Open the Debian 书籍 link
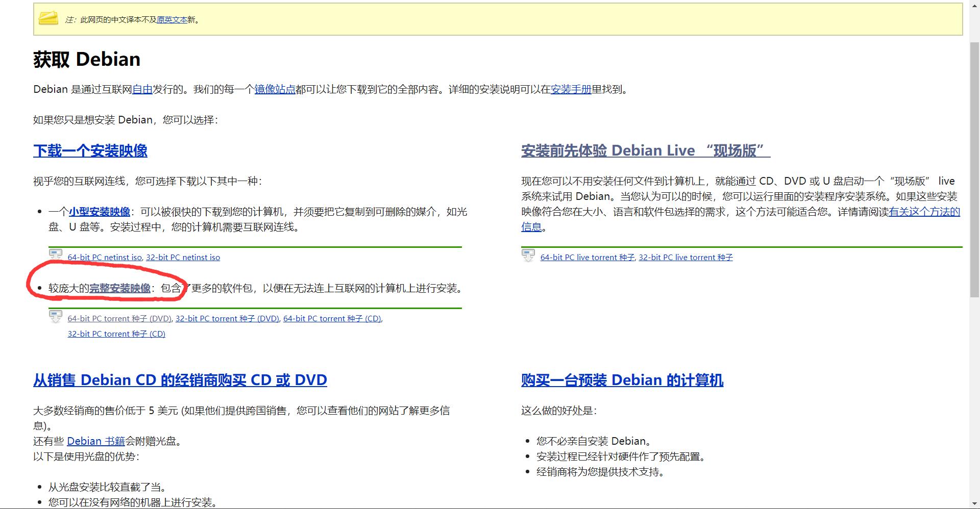Image resolution: width=980 pixels, height=509 pixels. [96, 441]
